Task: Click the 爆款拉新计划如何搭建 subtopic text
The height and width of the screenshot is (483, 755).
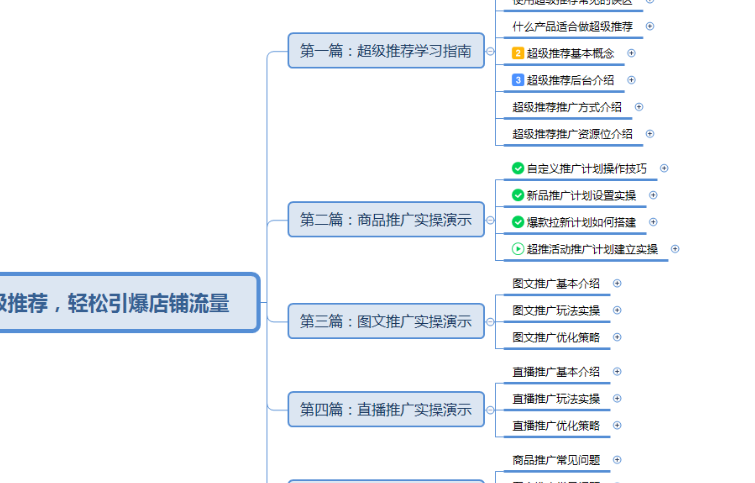Action: 582,222
